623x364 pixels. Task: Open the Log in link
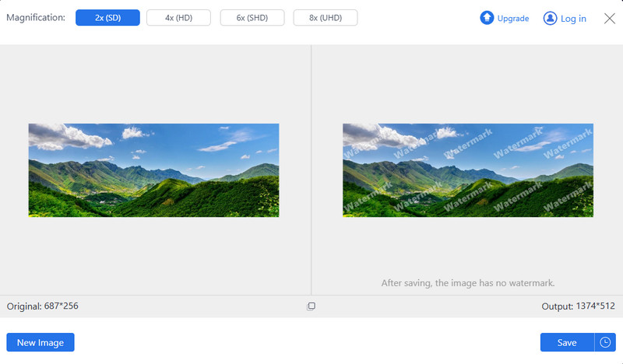573,19
